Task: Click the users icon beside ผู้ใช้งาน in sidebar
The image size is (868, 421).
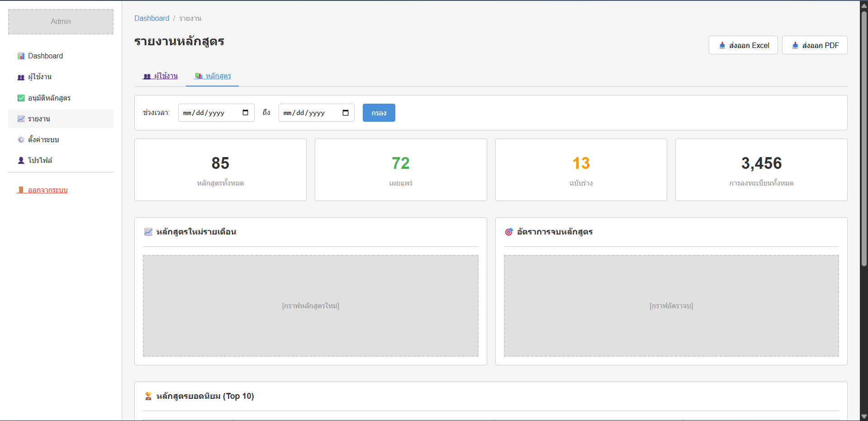Action: (x=21, y=77)
